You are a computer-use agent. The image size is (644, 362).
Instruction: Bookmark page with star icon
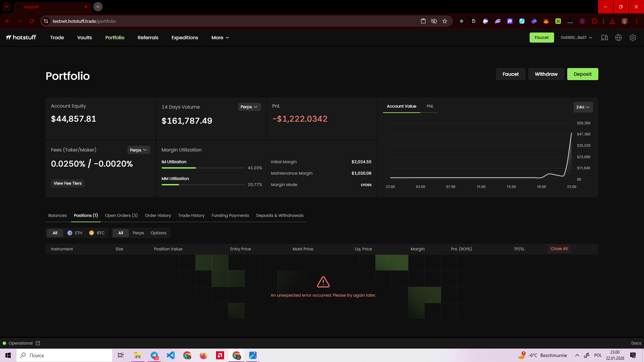pos(445,21)
